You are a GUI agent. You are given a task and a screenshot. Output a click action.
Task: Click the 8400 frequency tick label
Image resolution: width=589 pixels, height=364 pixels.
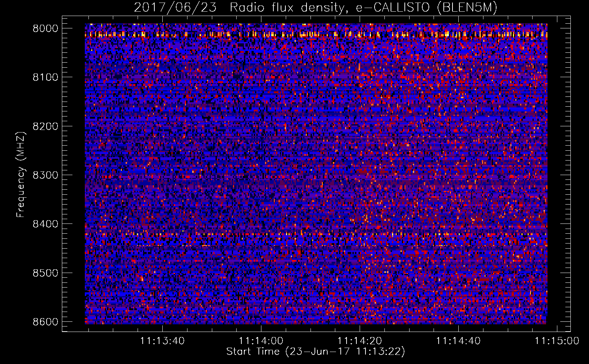point(46,224)
